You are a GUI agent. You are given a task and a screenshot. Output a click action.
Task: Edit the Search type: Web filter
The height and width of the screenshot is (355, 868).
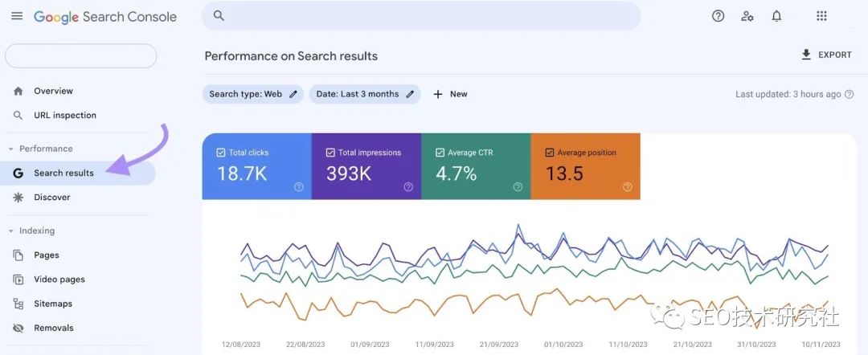pyautogui.click(x=252, y=94)
